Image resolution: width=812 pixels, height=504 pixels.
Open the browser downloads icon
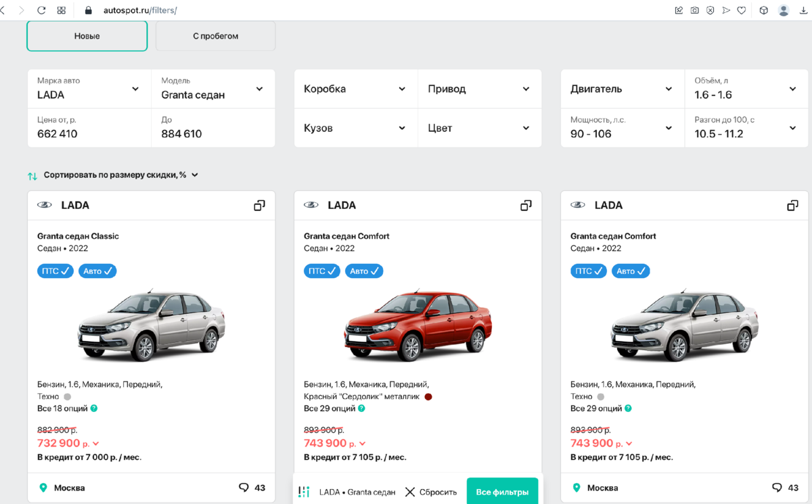pyautogui.click(x=803, y=11)
